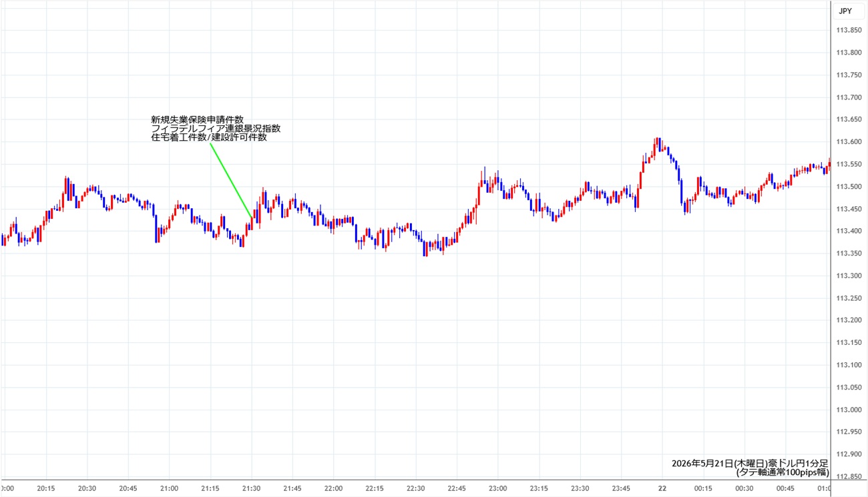Click the 23:00 time axis label
Screen dimensions: 868x497
coord(497,488)
